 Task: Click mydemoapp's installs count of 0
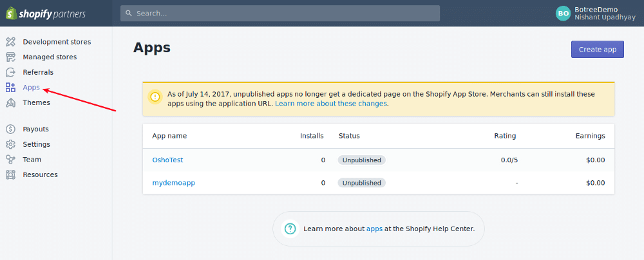[323, 183]
